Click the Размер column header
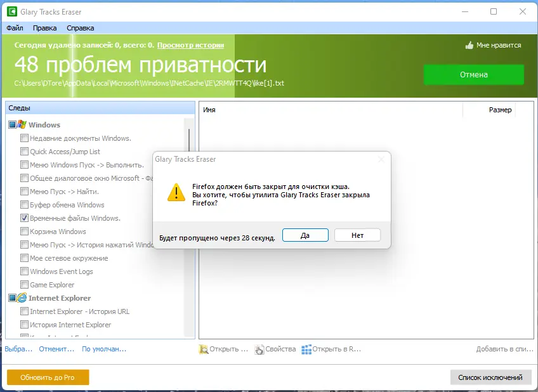The height and width of the screenshot is (392, 538). tap(489, 110)
